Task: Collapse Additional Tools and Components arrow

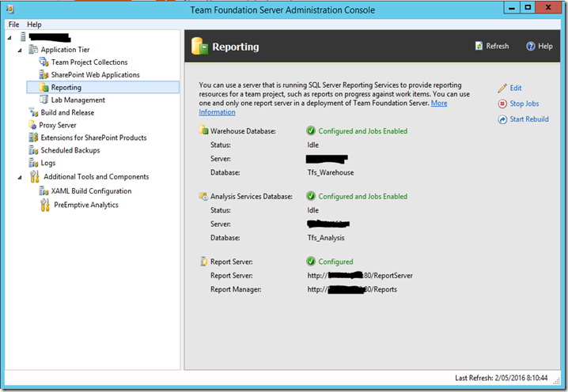Action: point(20,177)
